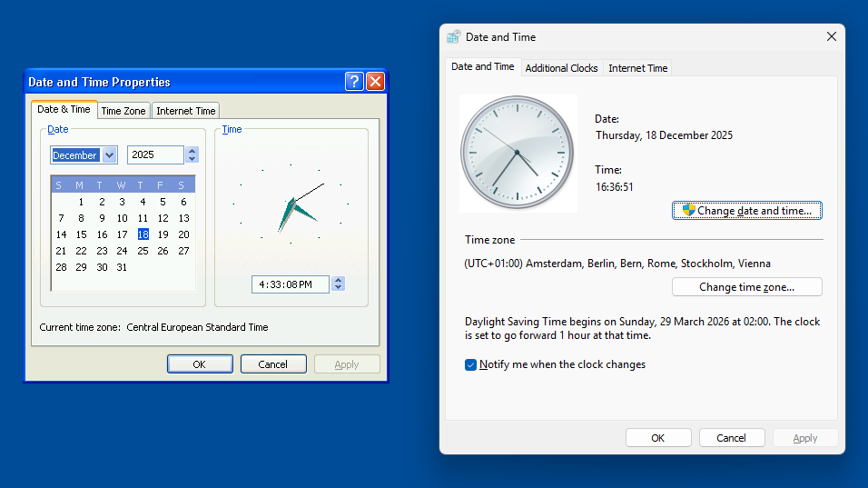Click the year field showing 2025
Image resolution: width=868 pixels, height=488 pixels.
pos(155,154)
